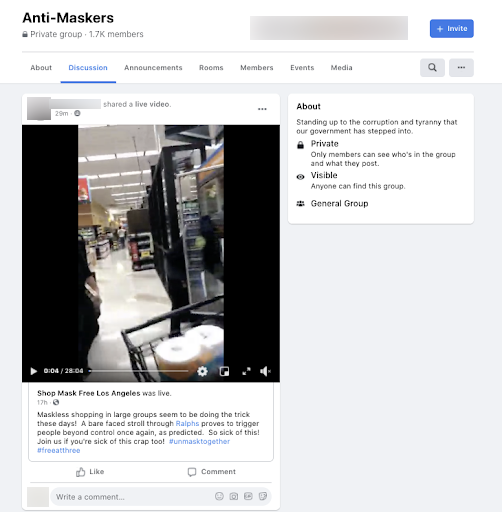Like the shared live video post
The image size is (502, 512).
coord(90,472)
